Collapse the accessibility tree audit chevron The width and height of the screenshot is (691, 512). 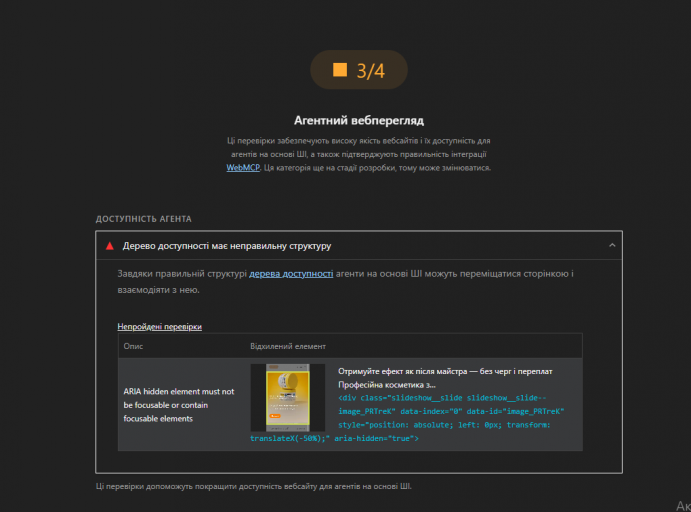coord(612,245)
